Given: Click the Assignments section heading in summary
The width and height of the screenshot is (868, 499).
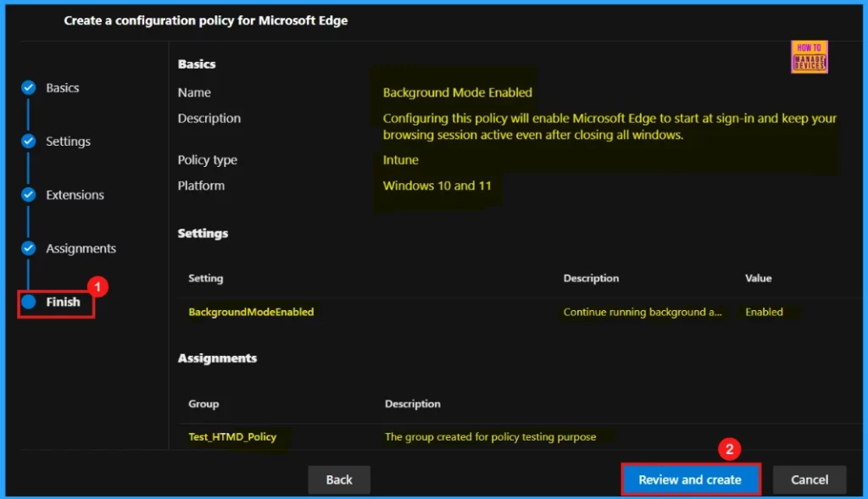Looking at the screenshot, I should tap(217, 358).
